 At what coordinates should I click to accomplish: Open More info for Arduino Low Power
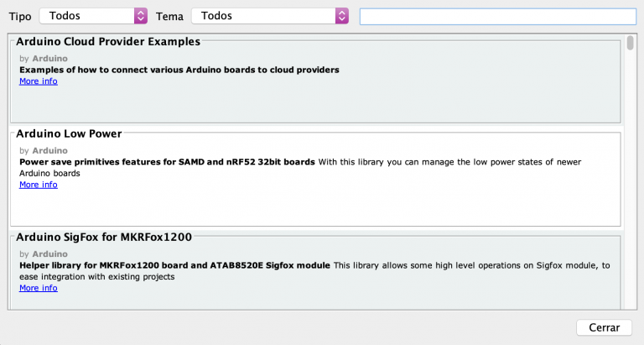coord(38,185)
